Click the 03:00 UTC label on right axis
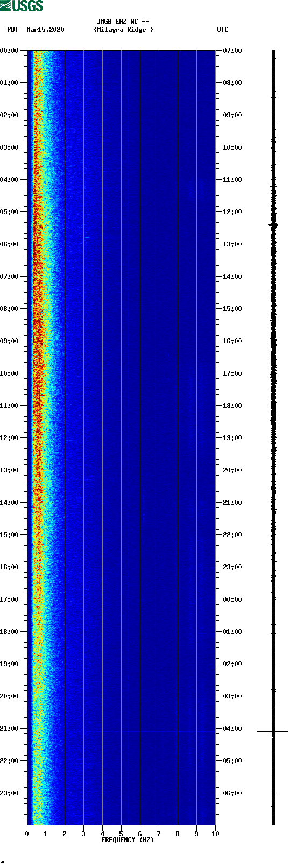The image size is (297, 868). pos(232,696)
